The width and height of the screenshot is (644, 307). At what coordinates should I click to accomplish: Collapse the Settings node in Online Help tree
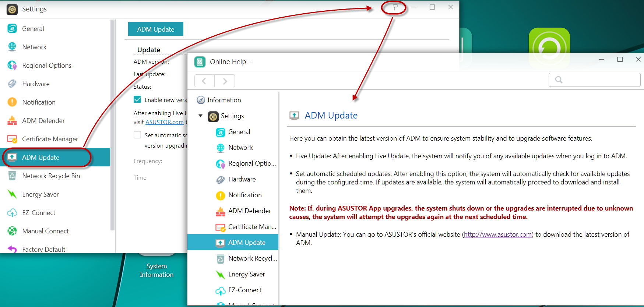pyautogui.click(x=201, y=116)
